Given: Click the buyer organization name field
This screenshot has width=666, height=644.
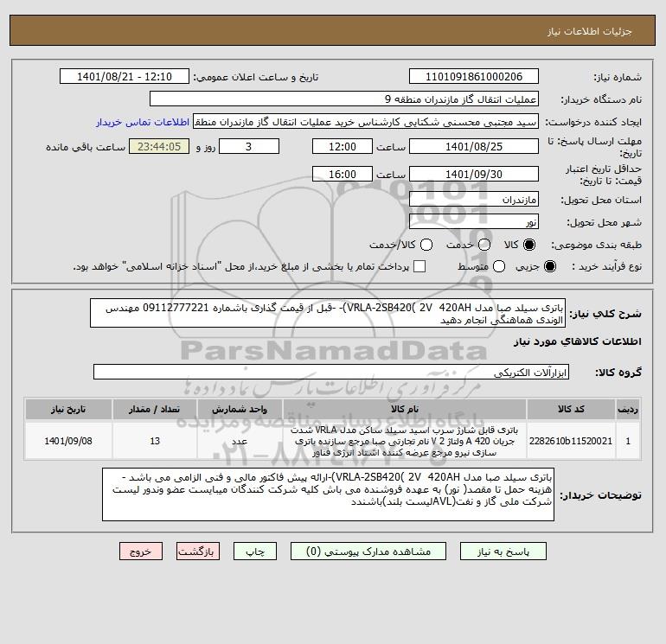Looking at the screenshot, I should pyautogui.click(x=344, y=99).
